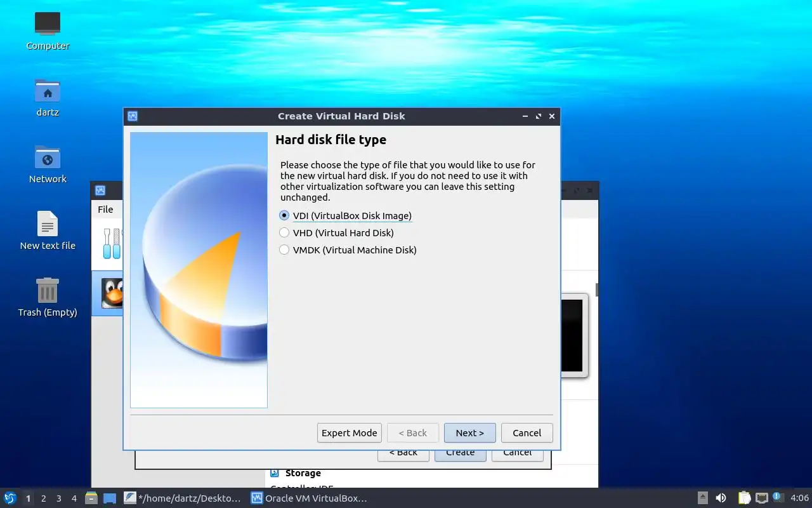This screenshot has width=812, height=508.
Task: Switch to workspace 4
Action: [x=74, y=498]
